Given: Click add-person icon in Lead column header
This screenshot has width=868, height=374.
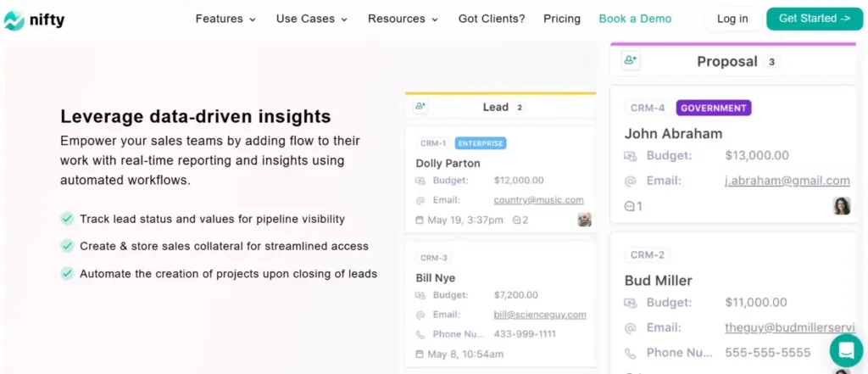Looking at the screenshot, I should click(x=420, y=107).
